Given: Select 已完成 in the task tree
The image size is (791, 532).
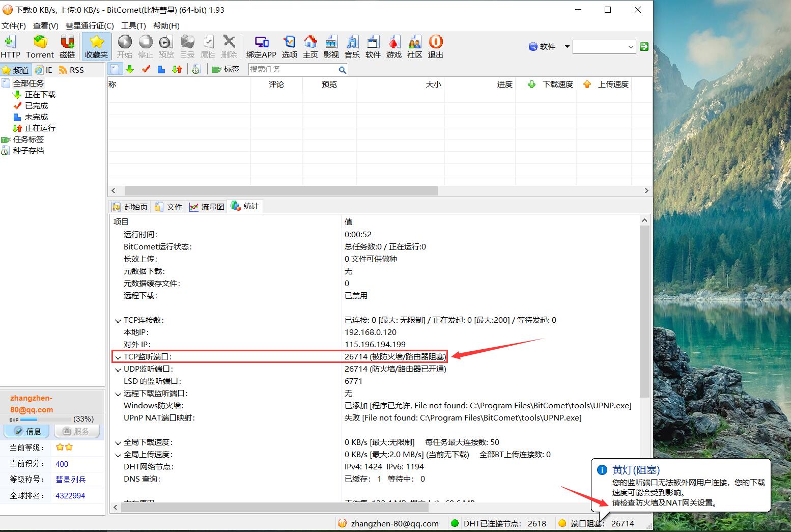Looking at the screenshot, I should coord(36,105).
